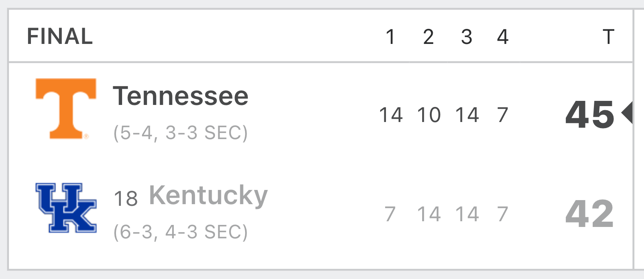Click Kentucky's record (6-3, 4-3 SEC)
Viewport: 644px width, 279px height.
coord(180,232)
